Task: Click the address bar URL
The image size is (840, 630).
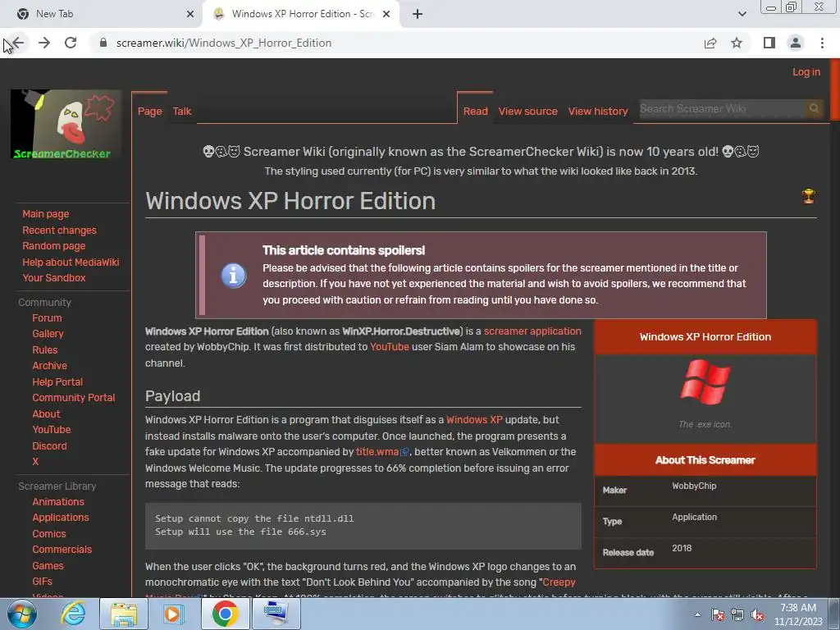Action: point(224,43)
